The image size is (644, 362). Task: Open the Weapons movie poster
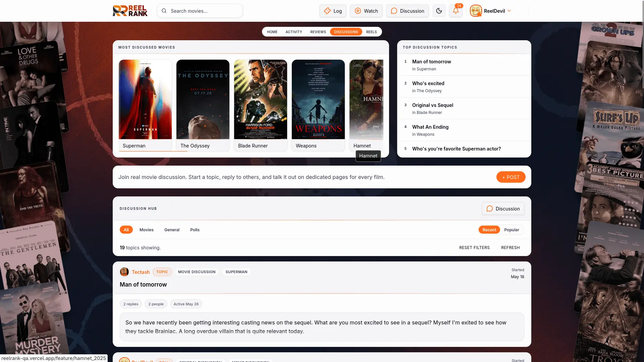pos(318,100)
